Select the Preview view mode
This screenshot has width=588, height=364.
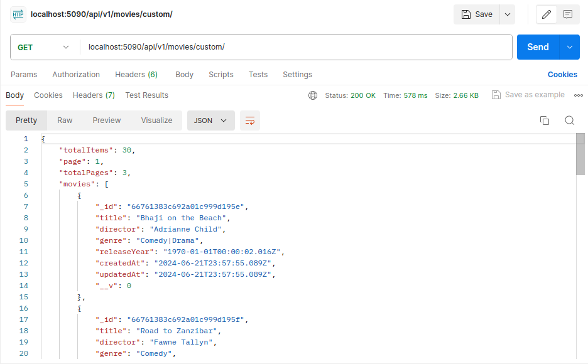coord(107,120)
